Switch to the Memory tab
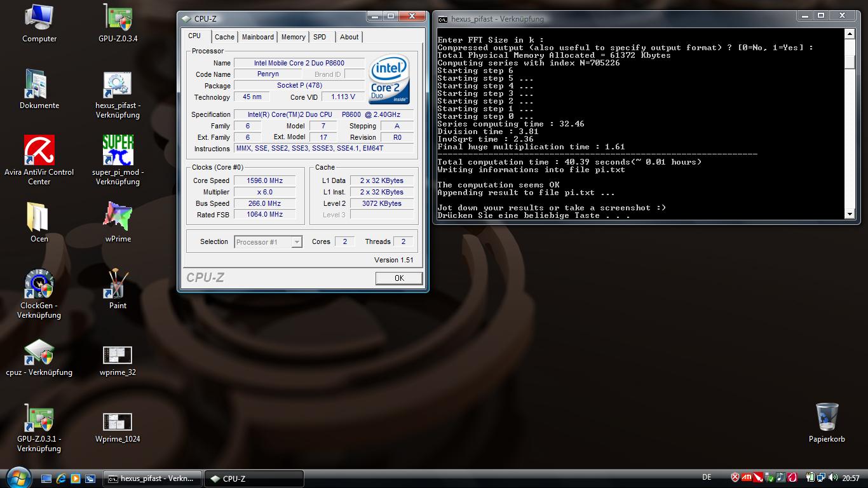 point(293,37)
